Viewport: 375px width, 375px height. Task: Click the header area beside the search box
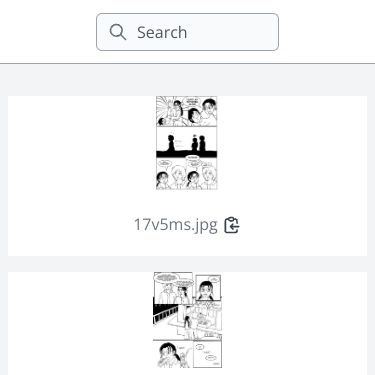[327, 32]
